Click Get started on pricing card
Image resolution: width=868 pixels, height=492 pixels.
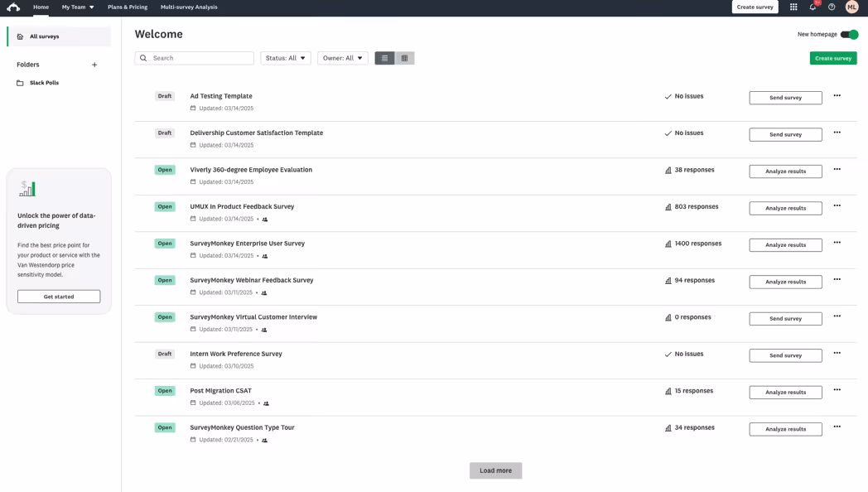(x=59, y=297)
